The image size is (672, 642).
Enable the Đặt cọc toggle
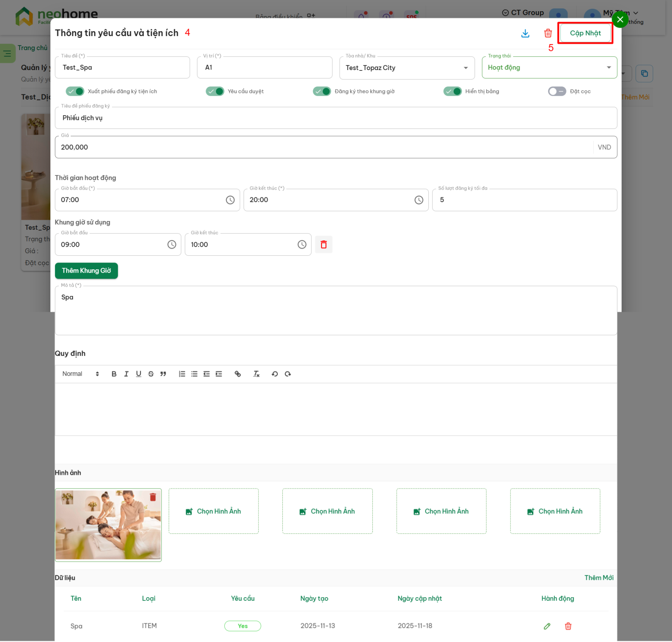point(557,91)
